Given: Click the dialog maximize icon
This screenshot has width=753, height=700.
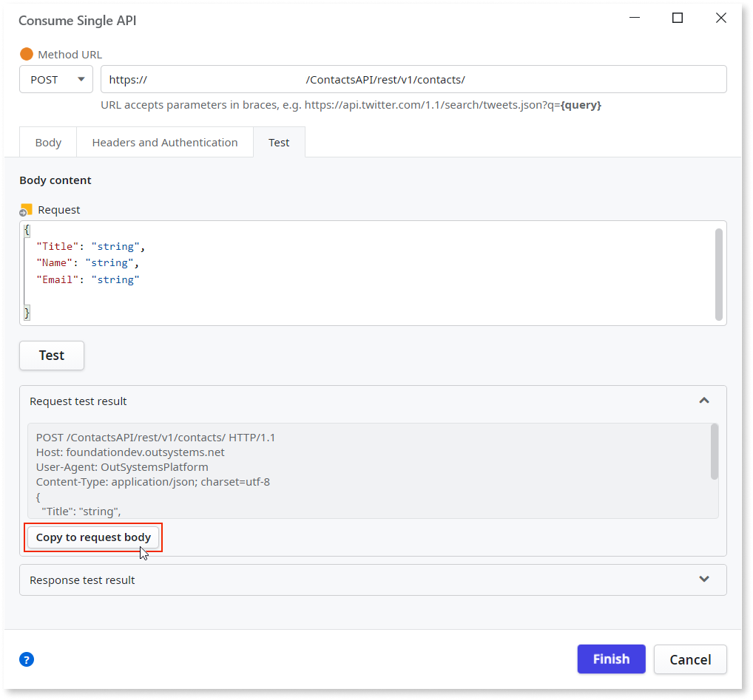Looking at the screenshot, I should pos(677,17).
